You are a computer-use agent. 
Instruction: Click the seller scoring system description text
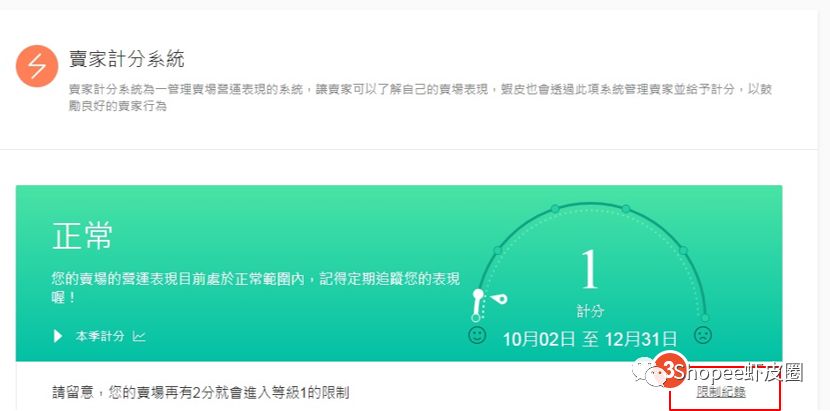(420, 97)
